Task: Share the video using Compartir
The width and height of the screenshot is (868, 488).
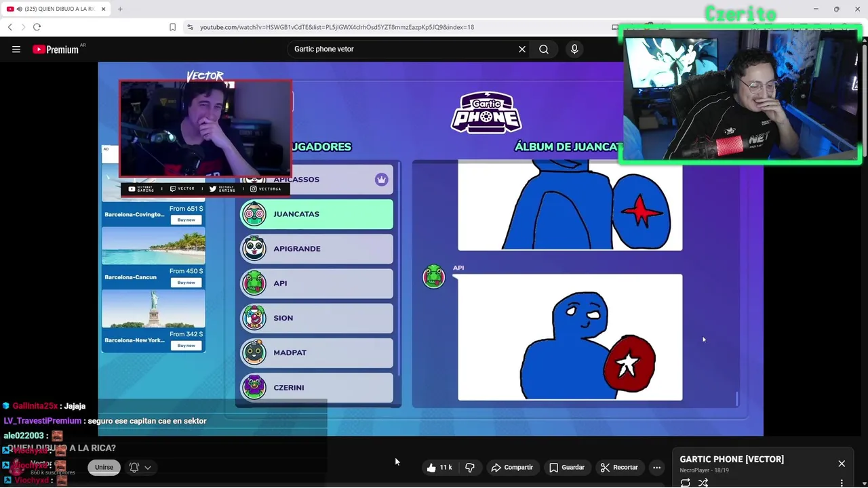Action: [x=512, y=468]
